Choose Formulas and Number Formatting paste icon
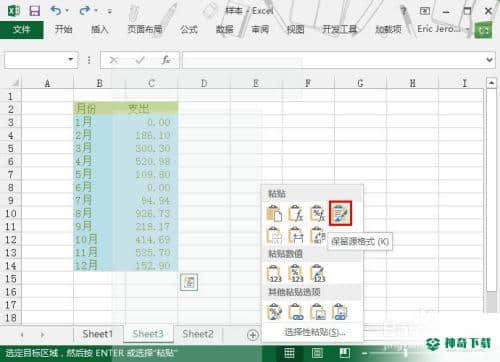 tap(317, 213)
